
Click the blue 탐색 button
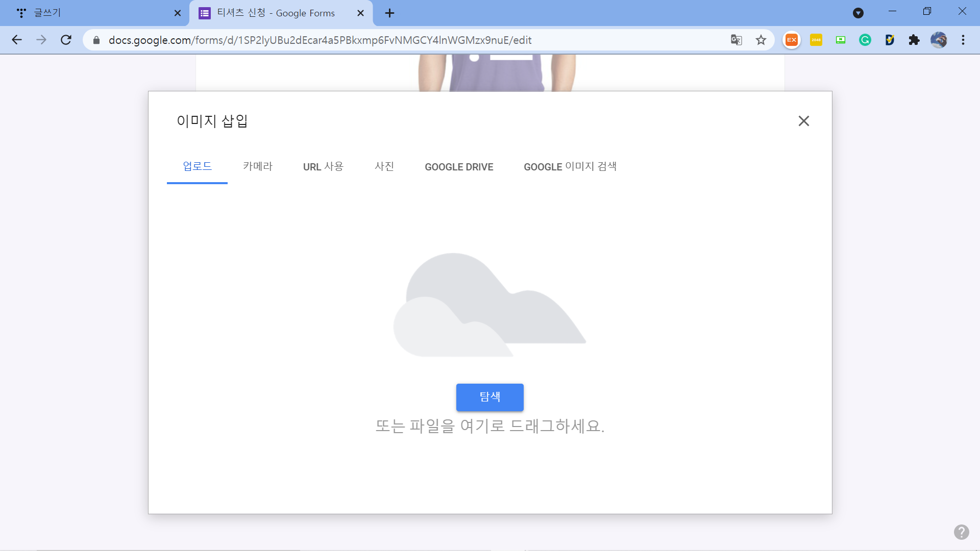[x=490, y=397]
